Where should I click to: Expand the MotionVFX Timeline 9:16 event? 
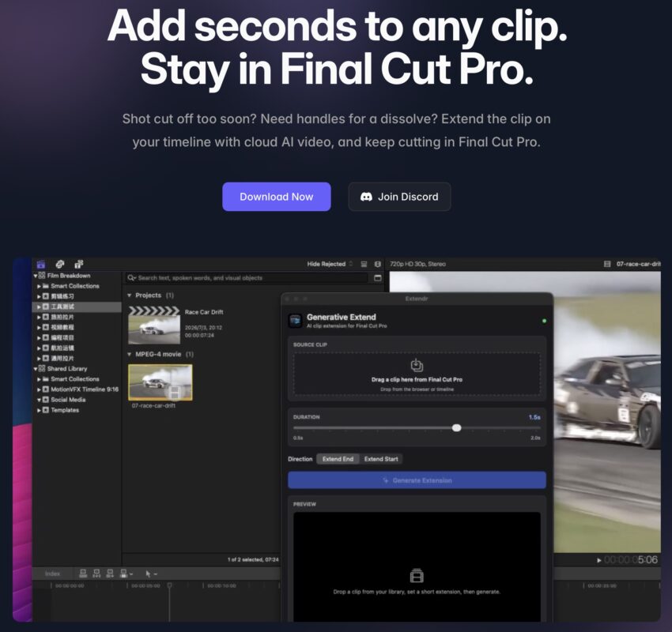click(x=39, y=389)
